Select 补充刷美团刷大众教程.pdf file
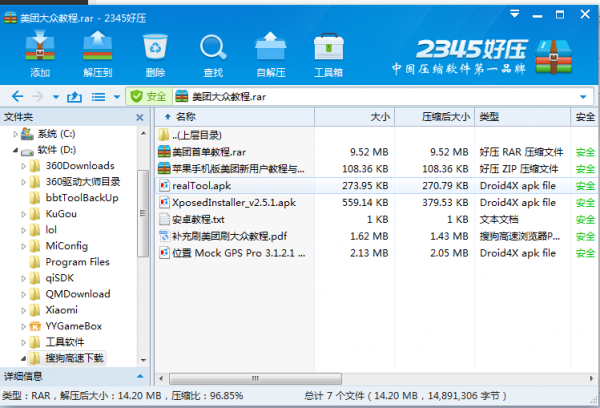 (377, 236)
